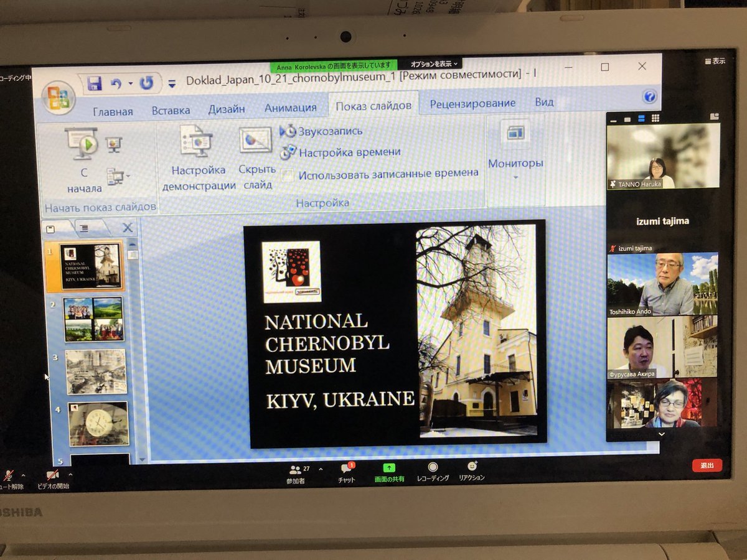Screen dimensions: 747x560
Task: Go to the Дизайн ribbon tab
Action: tap(227, 109)
